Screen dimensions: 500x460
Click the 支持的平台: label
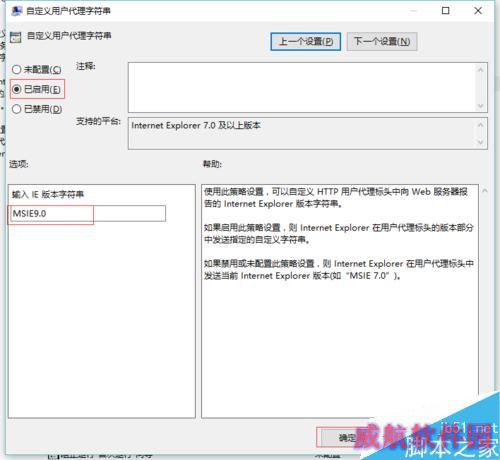98,121
